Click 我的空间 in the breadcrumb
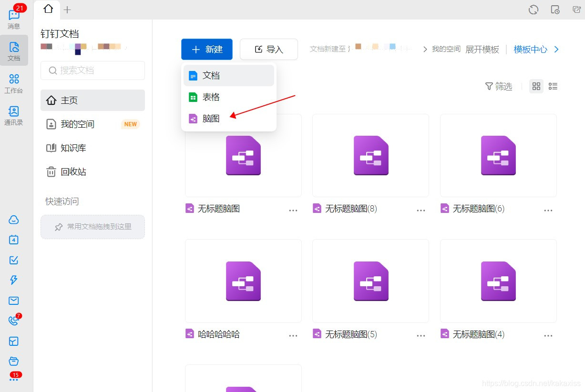Image resolution: width=585 pixels, height=392 pixels. click(446, 49)
